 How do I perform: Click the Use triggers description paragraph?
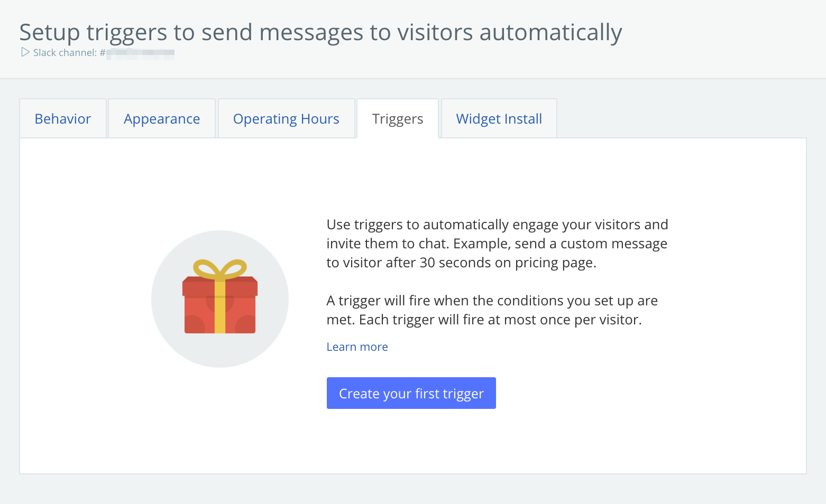(497, 244)
